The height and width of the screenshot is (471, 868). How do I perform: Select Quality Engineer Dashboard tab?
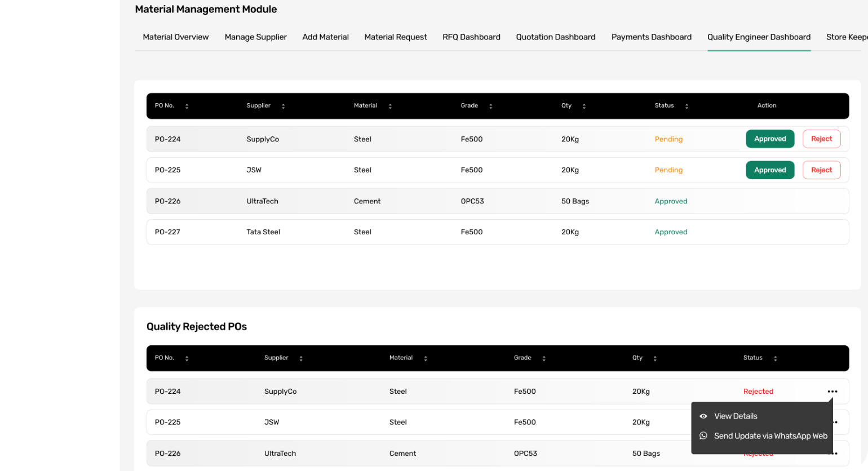click(x=759, y=37)
